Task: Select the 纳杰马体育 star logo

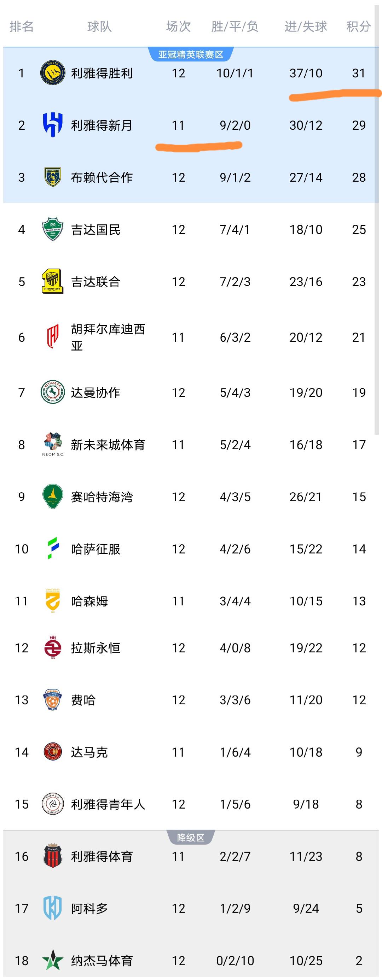Action: (x=53, y=961)
